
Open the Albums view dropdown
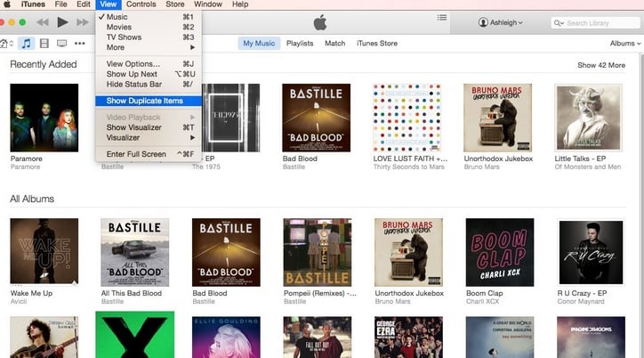coord(625,43)
